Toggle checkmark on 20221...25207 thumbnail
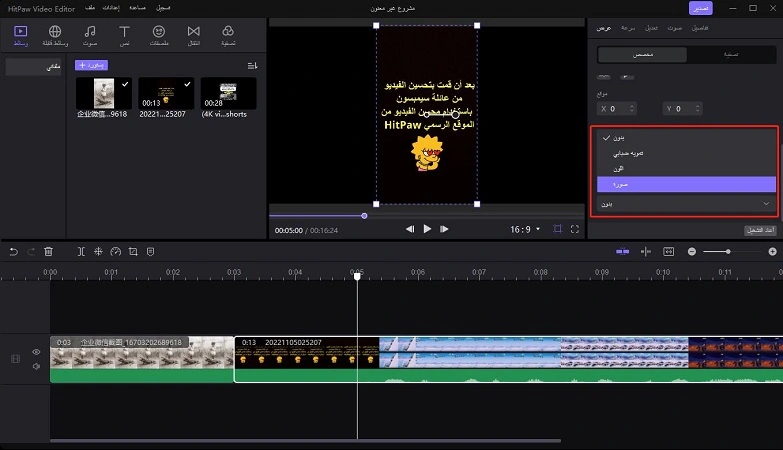The image size is (783, 450). pos(187,84)
